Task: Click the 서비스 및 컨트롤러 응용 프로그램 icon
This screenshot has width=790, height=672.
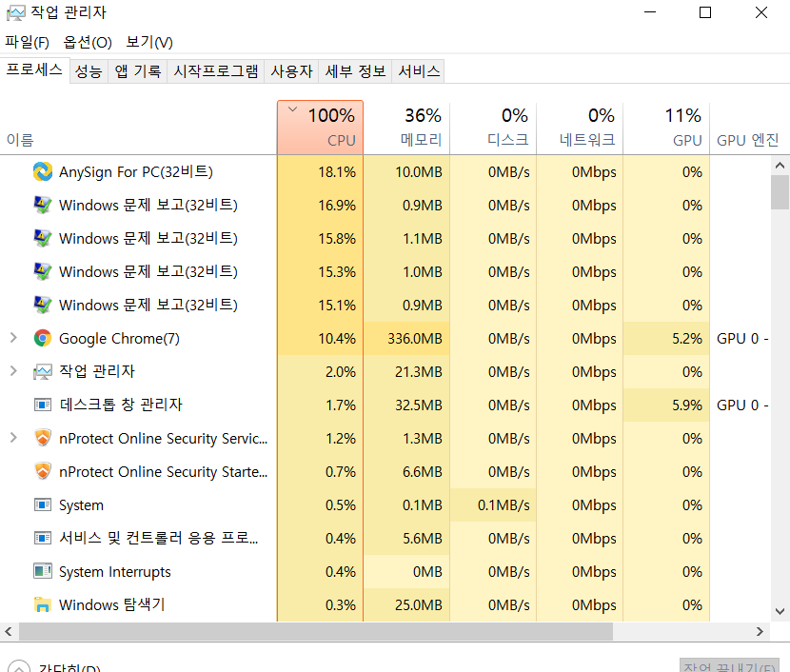Action: coord(43,538)
